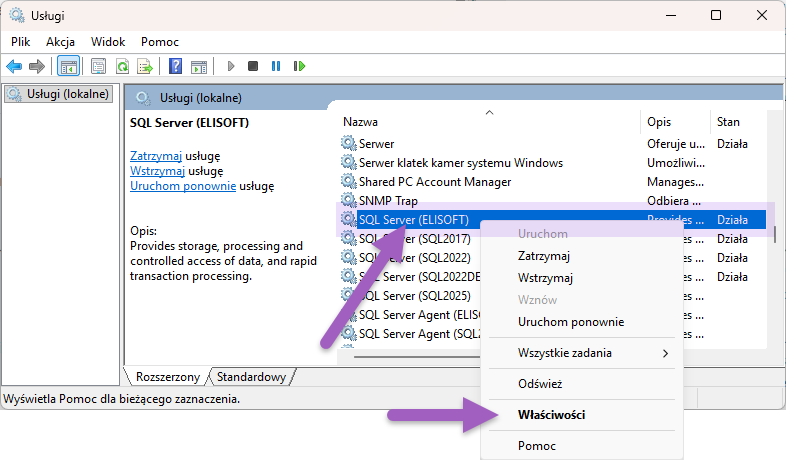Click the Export List toolbar icon
The image size is (786, 460).
point(145,66)
